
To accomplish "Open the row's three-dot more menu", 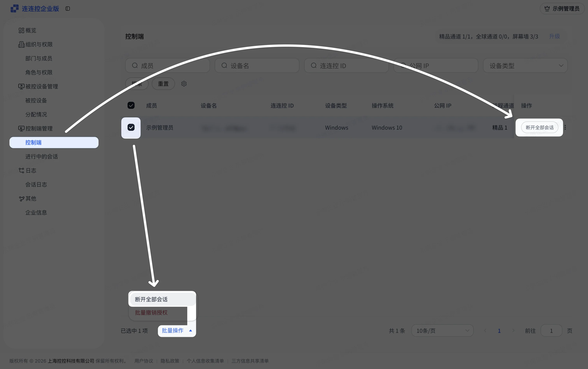I will pos(565,127).
